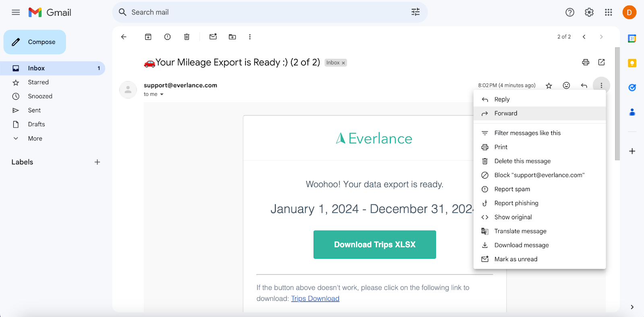Open the Google apps grid
The image size is (644, 317).
tap(608, 12)
